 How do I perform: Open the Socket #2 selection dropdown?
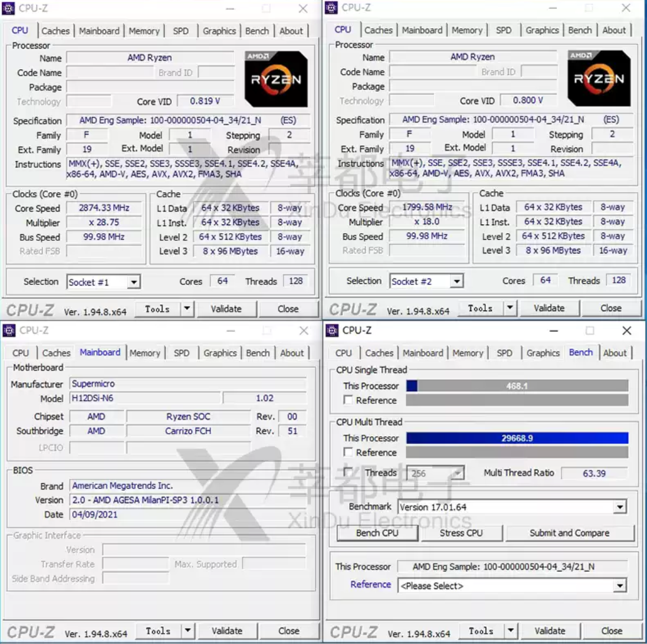[x=456, y=281]
